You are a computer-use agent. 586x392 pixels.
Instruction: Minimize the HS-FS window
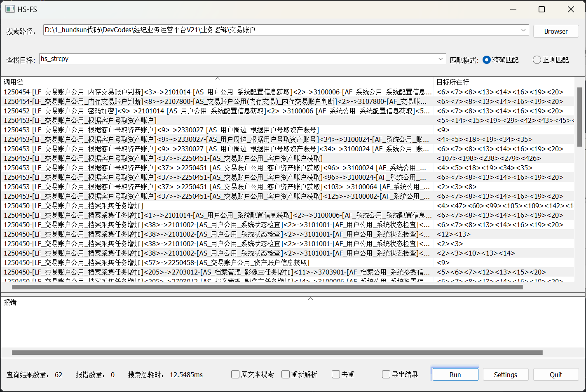pos(513,9)
